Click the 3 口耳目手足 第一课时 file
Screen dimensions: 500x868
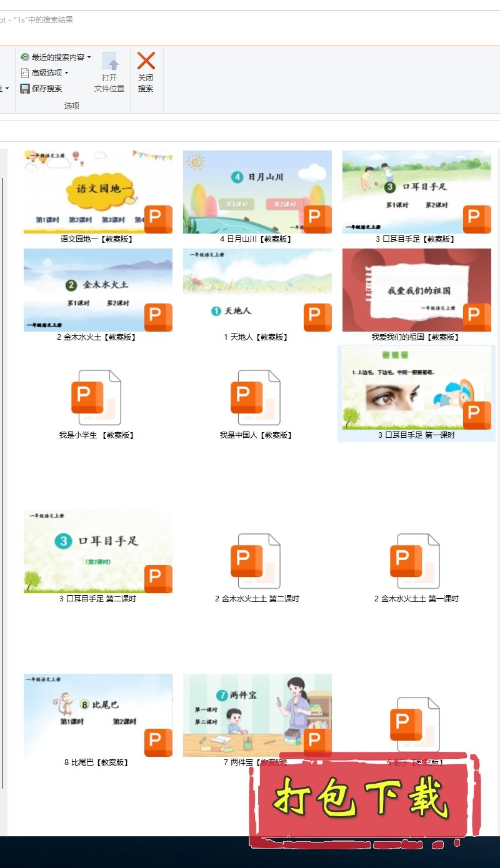click(x=416, y=388)
